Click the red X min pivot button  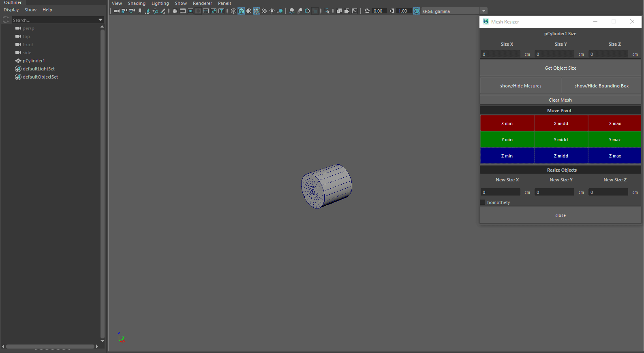coord(507,123)
